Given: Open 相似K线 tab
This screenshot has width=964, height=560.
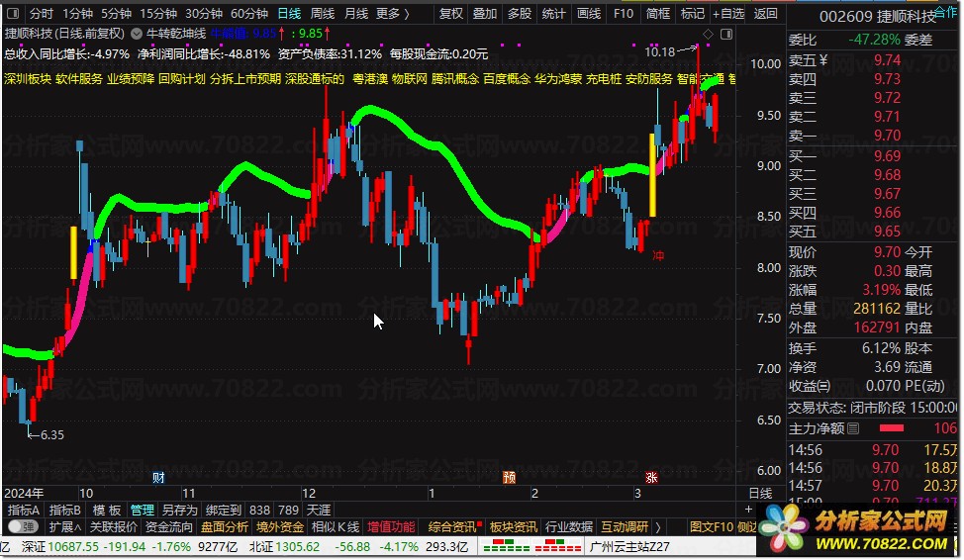Looking at the screenshot, I should [336, 526].
